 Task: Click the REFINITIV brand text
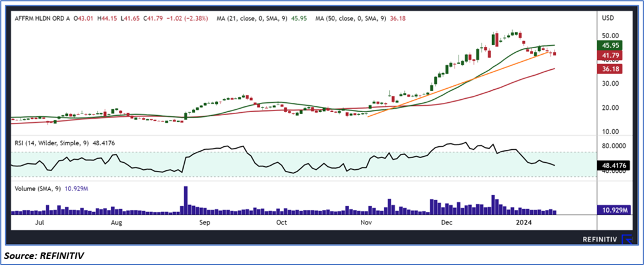pos(600,240)
